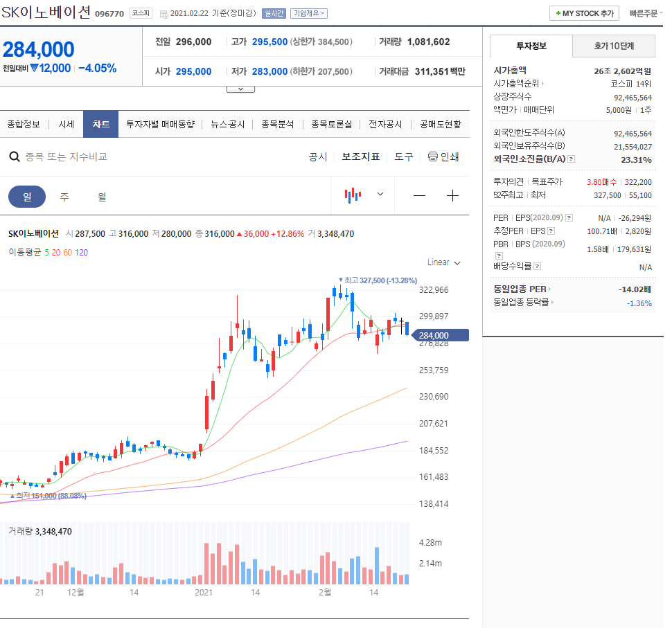Click 거래량 1,081,602 value
This screenshot has height=628, width=672.
[428, 42]
